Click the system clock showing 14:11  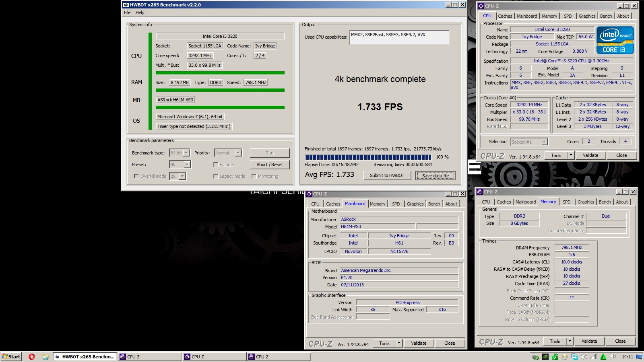tap(627, 357)
